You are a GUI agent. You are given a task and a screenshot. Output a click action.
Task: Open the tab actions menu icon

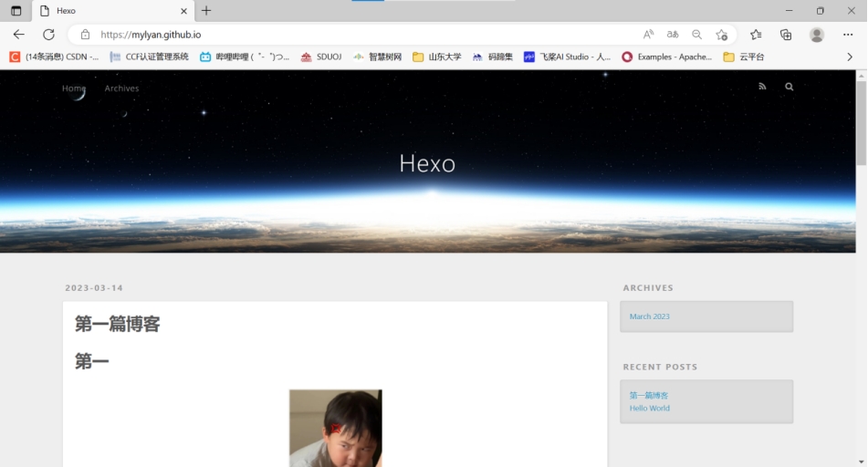16,11
